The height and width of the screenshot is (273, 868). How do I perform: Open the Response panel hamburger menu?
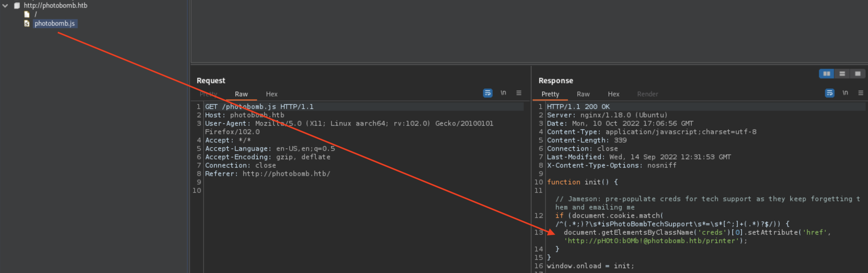pos(861,93)
